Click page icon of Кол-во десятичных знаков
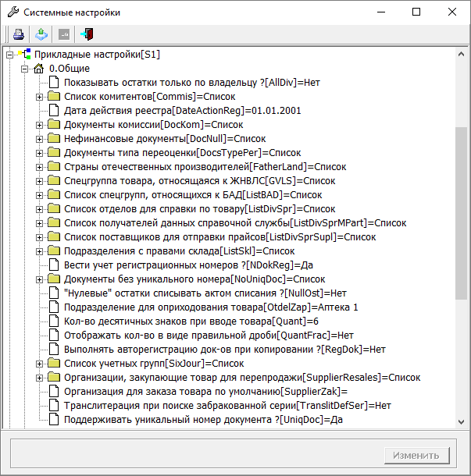Viewport: 471px width, 476px height. click(x=54, y=321)
